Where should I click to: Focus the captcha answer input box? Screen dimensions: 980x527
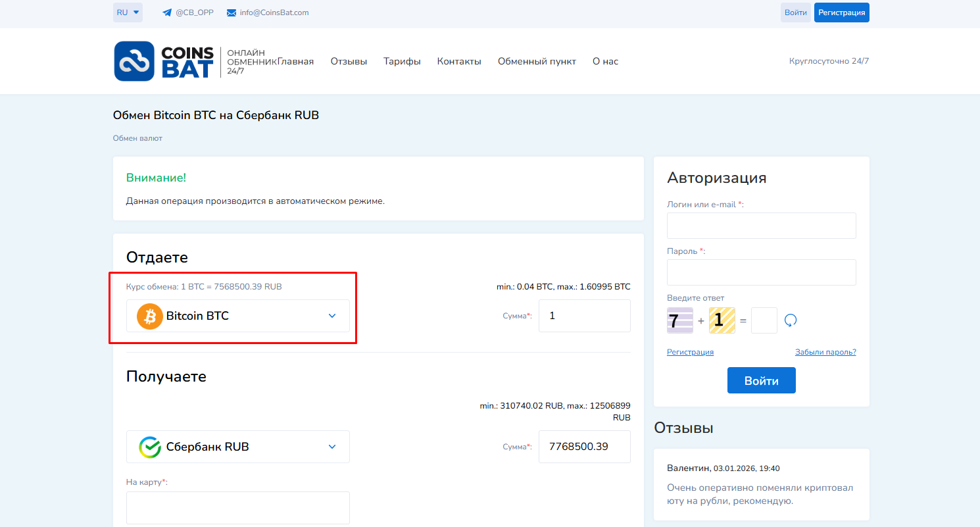click(x=764, y=320)
